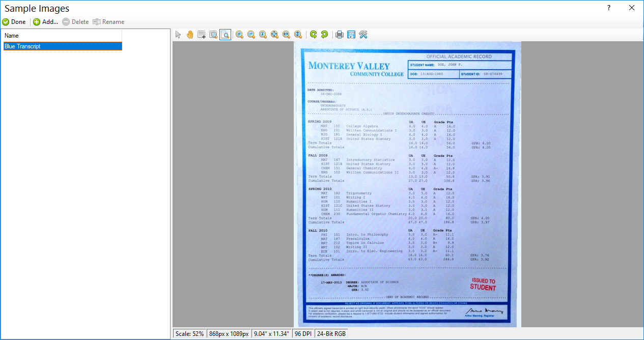The width and height of the screenshot is (644, 340).
Task: Select the pointer arrow tool
Action: [178, 35]
